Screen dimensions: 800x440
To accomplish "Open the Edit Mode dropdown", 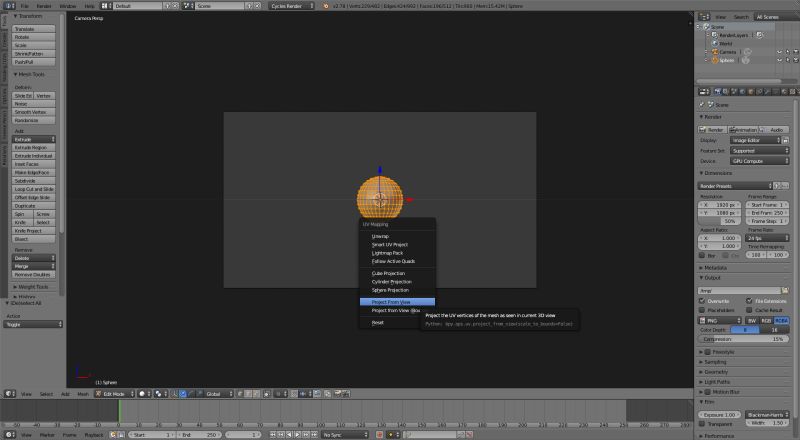I will point(115,394).
